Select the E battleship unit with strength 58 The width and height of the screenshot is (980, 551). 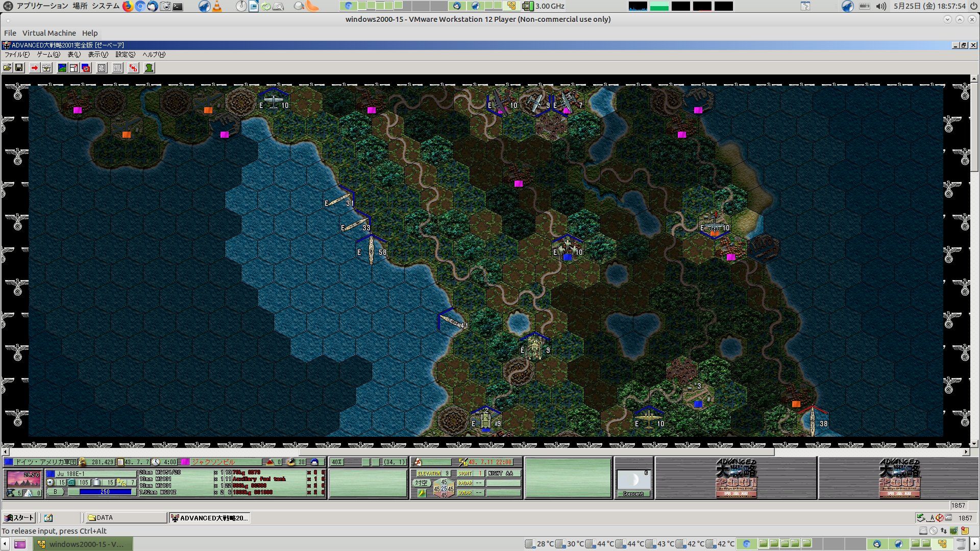(x=371, y=250)
